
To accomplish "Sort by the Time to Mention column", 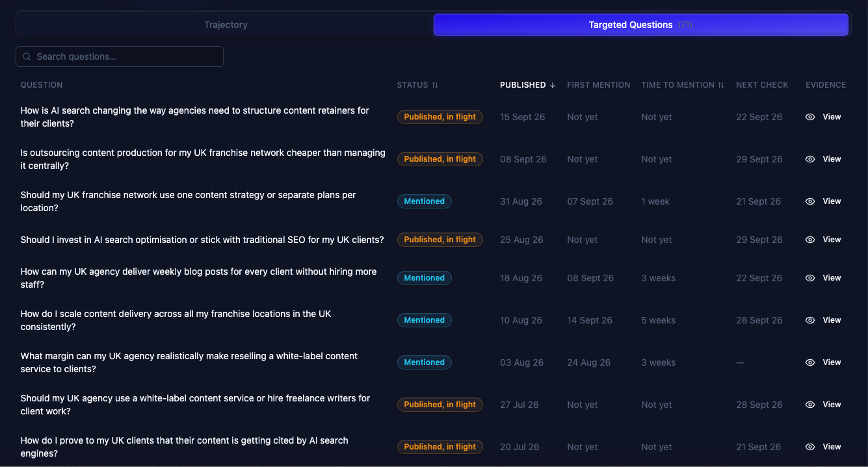I will coord(683,85).
